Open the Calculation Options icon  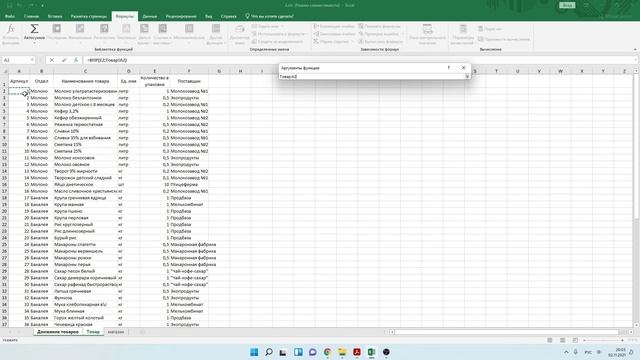[x=463, y=29]
